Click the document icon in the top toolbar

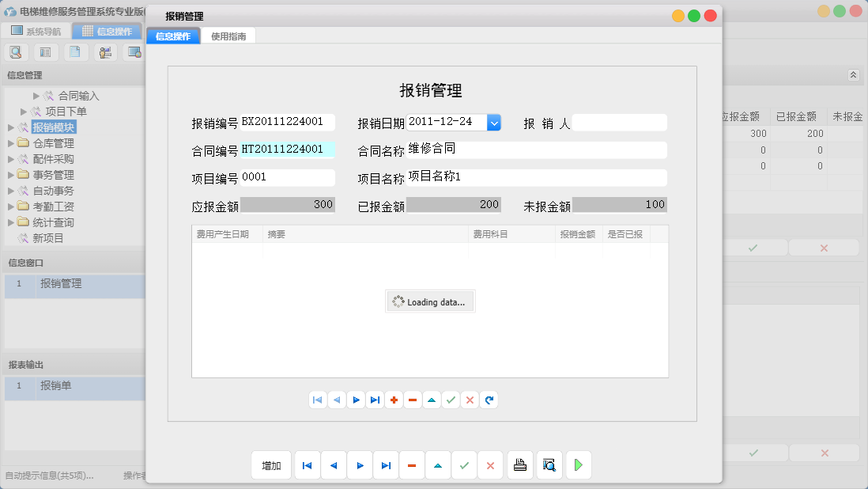(75, 51)
